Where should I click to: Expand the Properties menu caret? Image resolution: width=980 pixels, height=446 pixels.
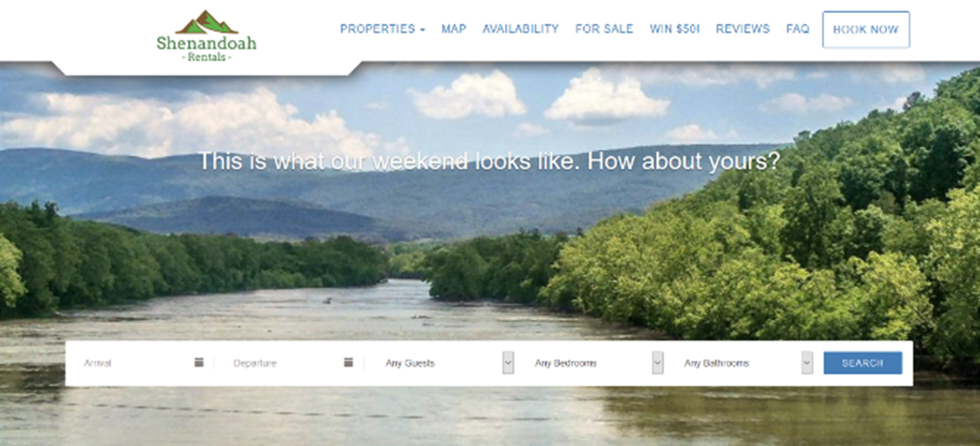(423, 30)
